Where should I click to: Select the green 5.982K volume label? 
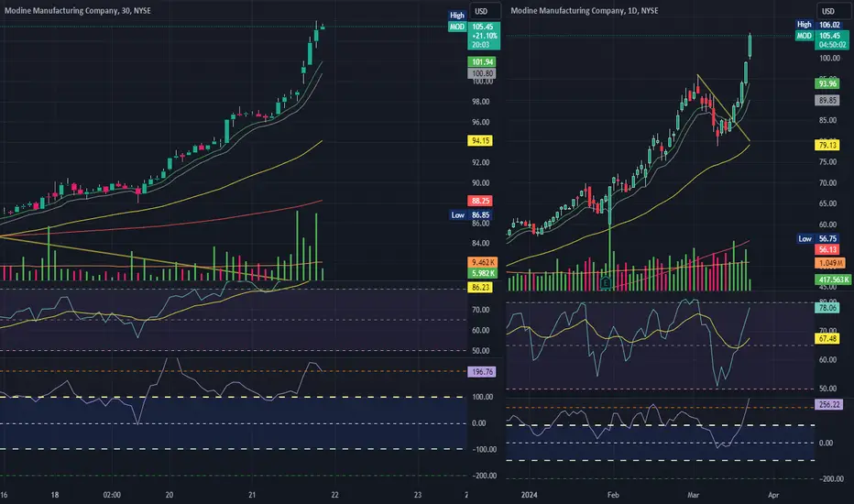pyautogui.click(x=483, y=273)
